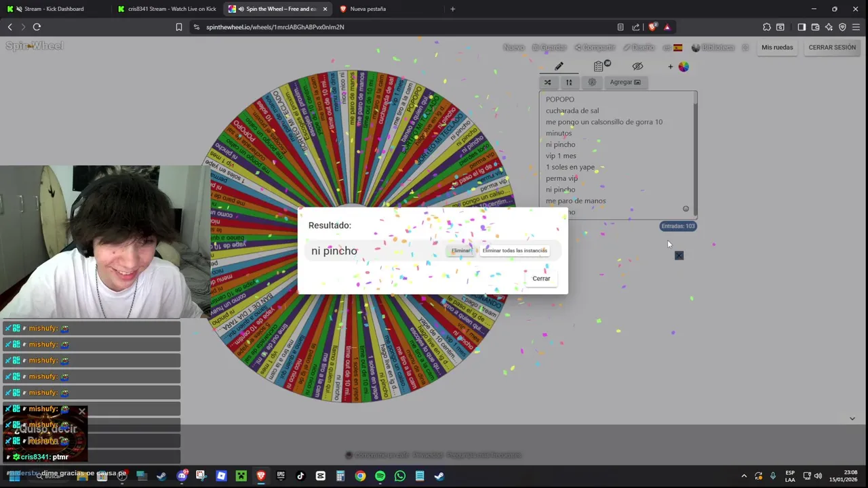Shuffle the wheel entries
Image resolution: width=868 pixels, height=488 pixels.
(548, 82)
